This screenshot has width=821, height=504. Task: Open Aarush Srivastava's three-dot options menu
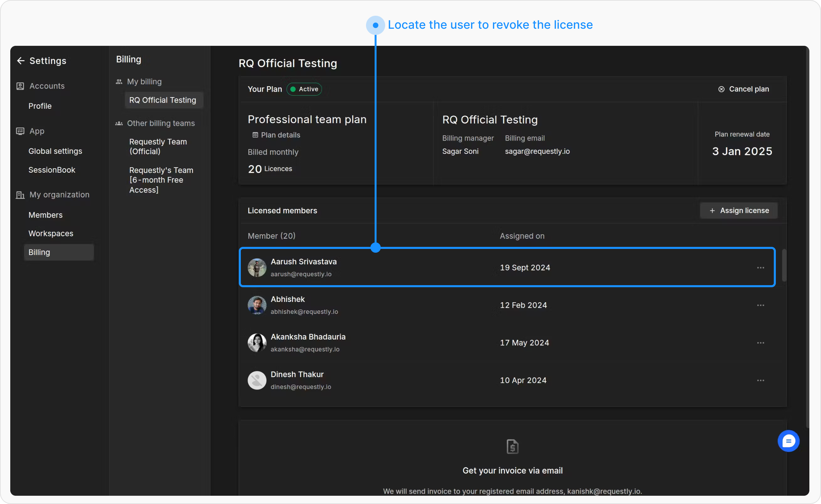[x=760, y=268]
